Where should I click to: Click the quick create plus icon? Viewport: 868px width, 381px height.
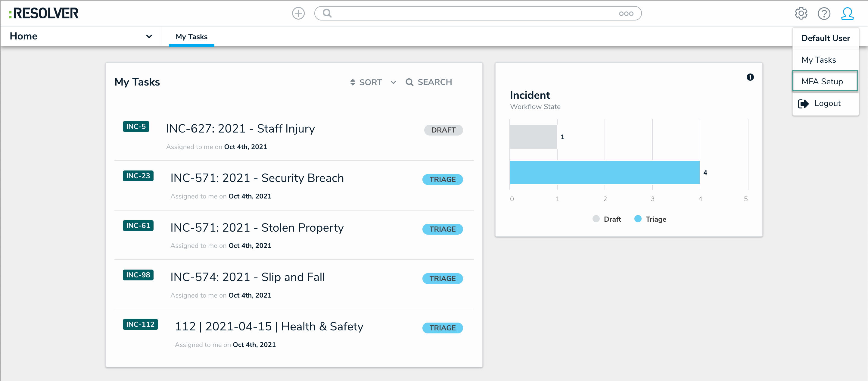[298, 13]
